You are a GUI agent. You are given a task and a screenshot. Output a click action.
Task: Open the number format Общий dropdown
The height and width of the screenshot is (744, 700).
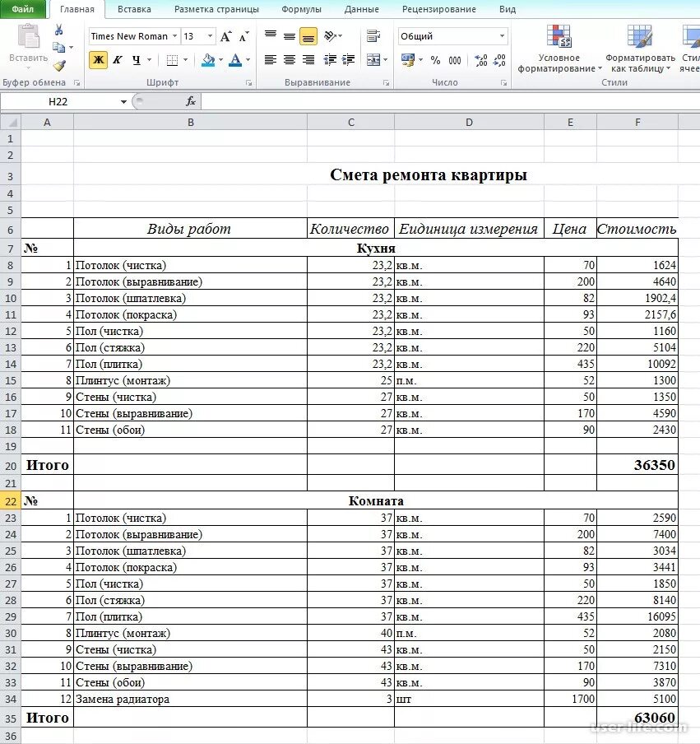click(x=502, y=36)
